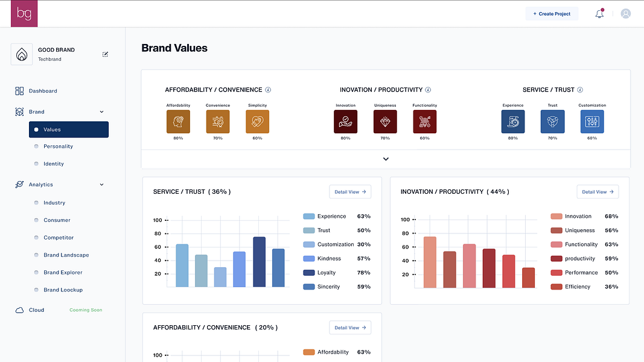Select the Trust value tile icon
Viewport: 644px width, 362px height.
click(552, 121)
